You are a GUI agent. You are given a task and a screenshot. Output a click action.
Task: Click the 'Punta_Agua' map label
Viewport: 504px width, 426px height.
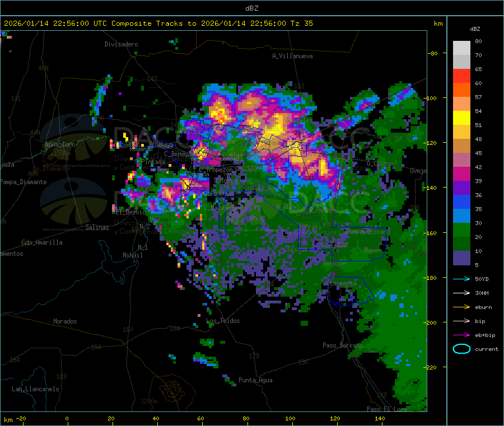click(255, 380)
